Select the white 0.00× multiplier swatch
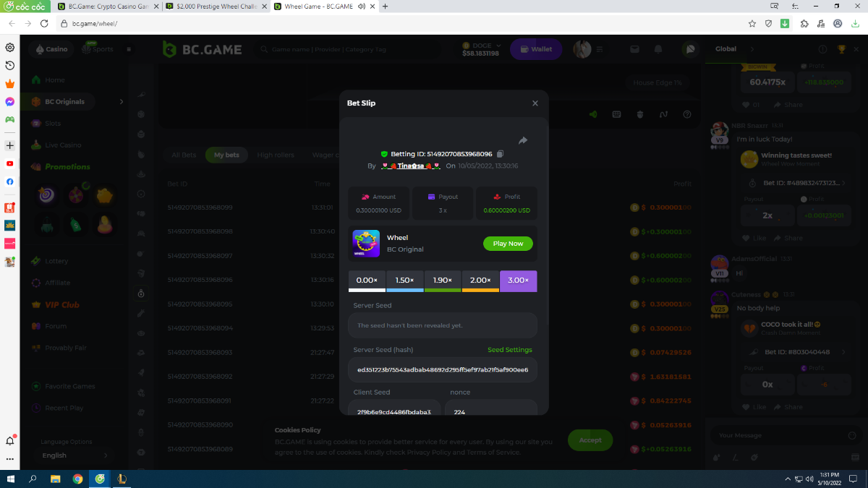 point(367,281)
